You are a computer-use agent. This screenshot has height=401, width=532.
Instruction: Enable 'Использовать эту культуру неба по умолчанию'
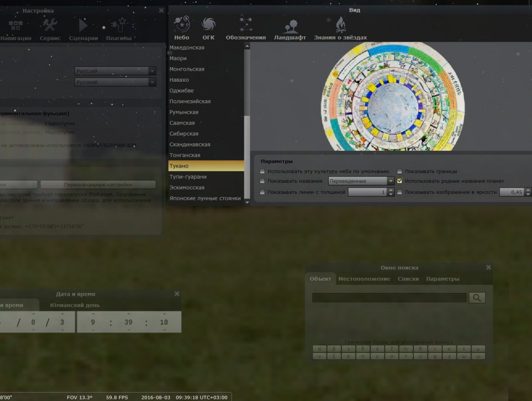[x=262, y=171]
